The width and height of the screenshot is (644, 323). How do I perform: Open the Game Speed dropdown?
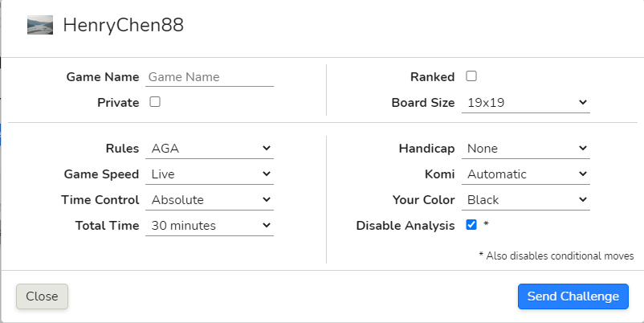tap(210, 174)
